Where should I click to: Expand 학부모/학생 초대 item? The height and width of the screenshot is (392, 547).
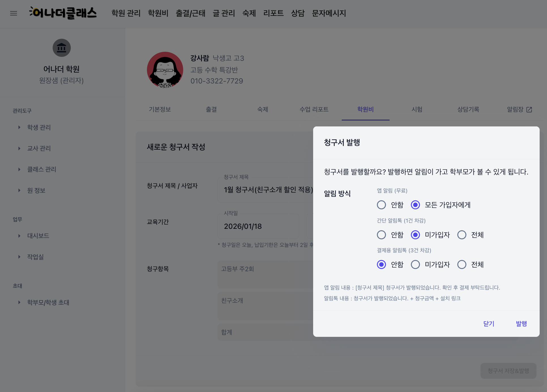pyautogui.click(x=48, y=303)
